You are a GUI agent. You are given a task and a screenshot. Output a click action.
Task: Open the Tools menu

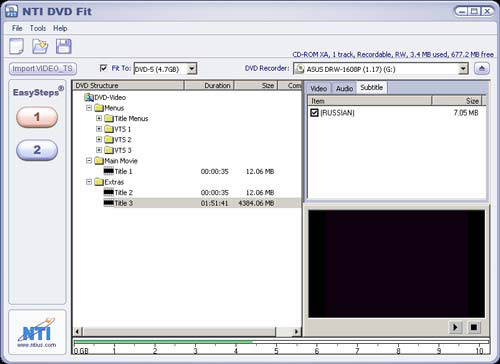pos(38,28)
